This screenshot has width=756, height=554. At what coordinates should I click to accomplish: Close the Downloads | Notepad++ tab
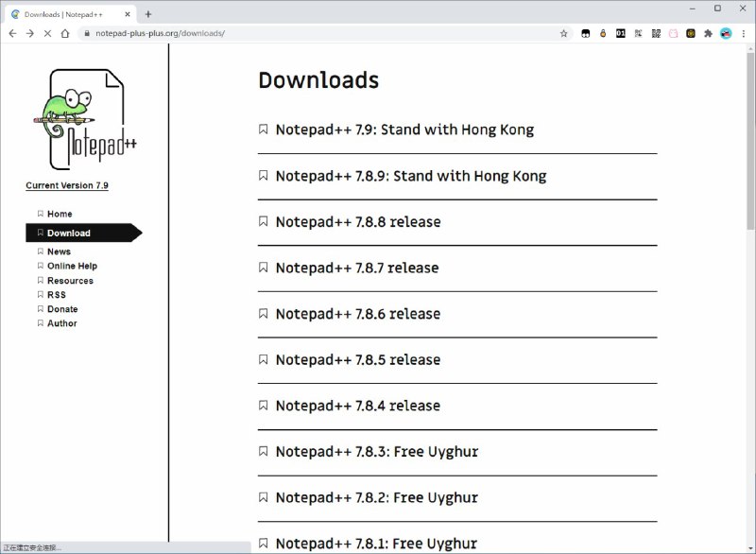[x=128, y=14]
